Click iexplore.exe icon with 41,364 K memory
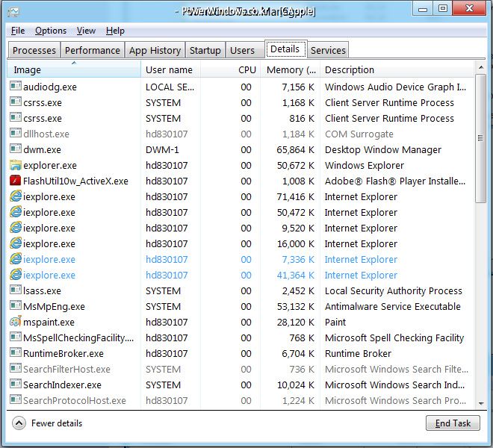The height and width of the screenshot is (448, 493). tap(16, 275)
